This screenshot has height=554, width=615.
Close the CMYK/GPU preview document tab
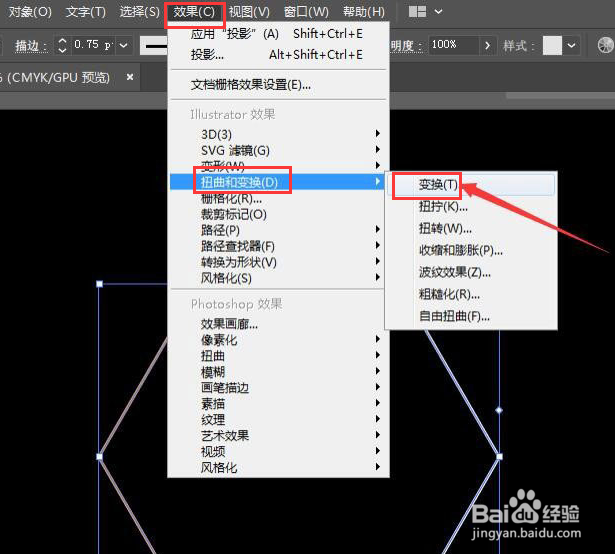pos(130,77)
